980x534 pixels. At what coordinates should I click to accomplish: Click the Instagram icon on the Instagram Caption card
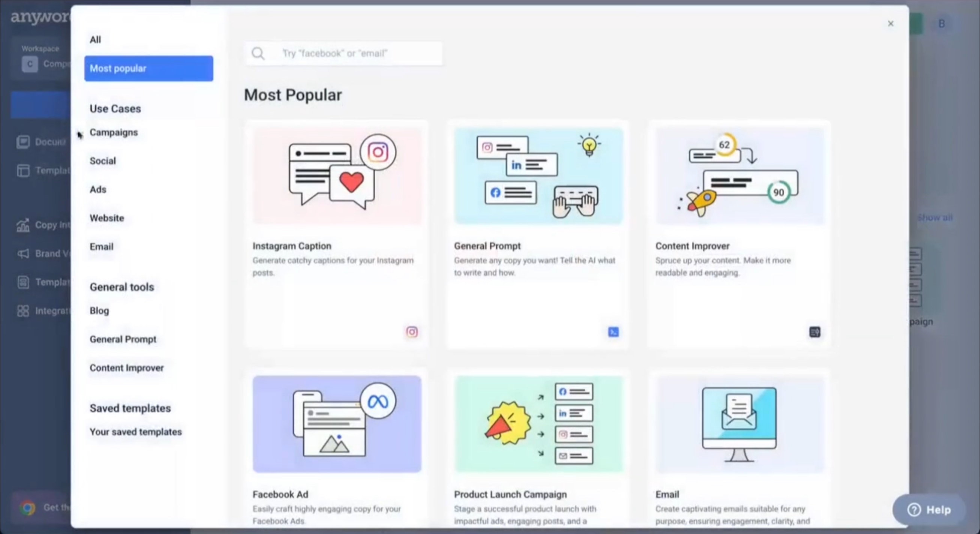412,332
